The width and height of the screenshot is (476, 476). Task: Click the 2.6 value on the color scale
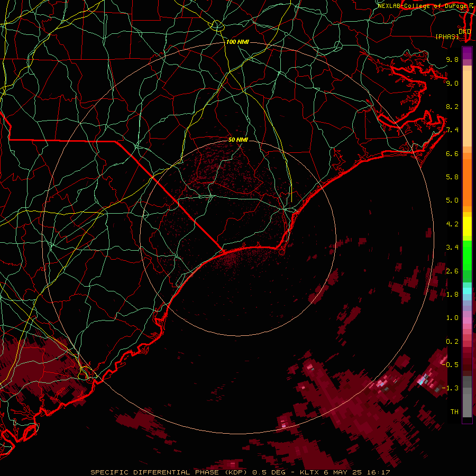pos(452,271)
